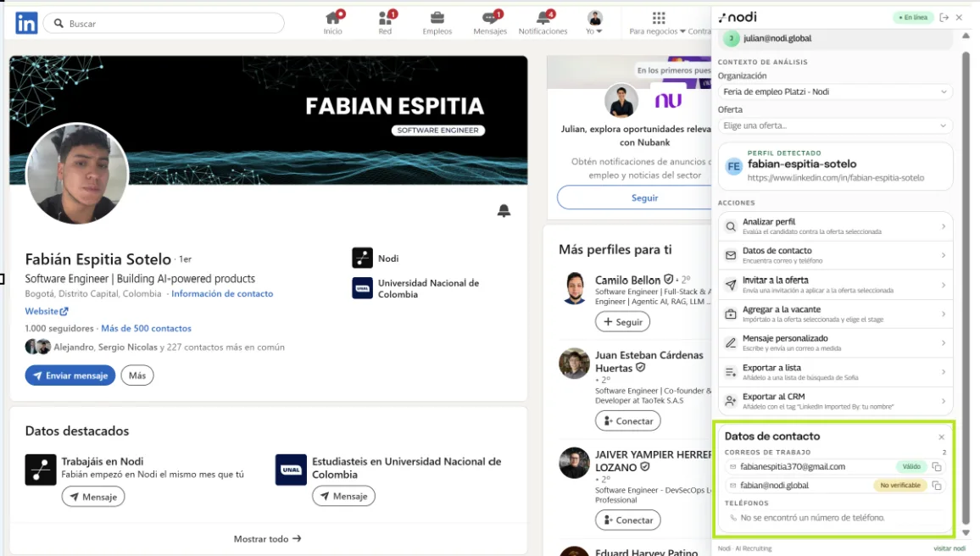
Task: Click the Nodi company logo icon
Action: 363,258
